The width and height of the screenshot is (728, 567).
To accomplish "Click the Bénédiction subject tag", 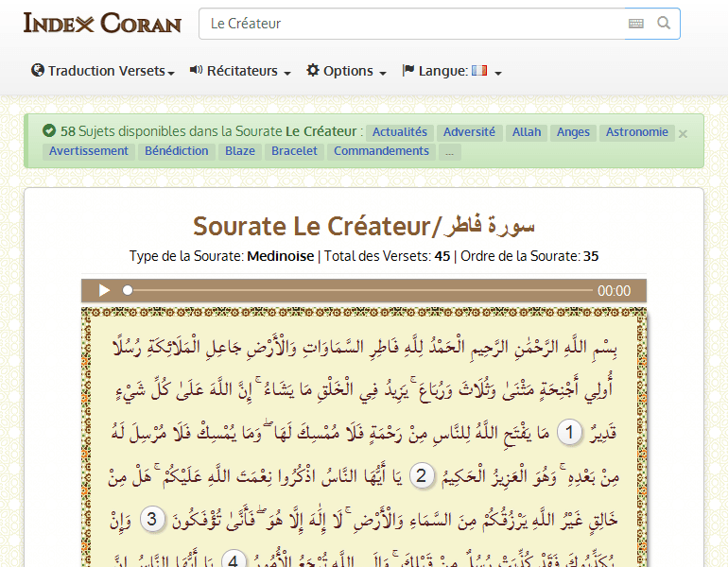I will [x=177, y=151].
